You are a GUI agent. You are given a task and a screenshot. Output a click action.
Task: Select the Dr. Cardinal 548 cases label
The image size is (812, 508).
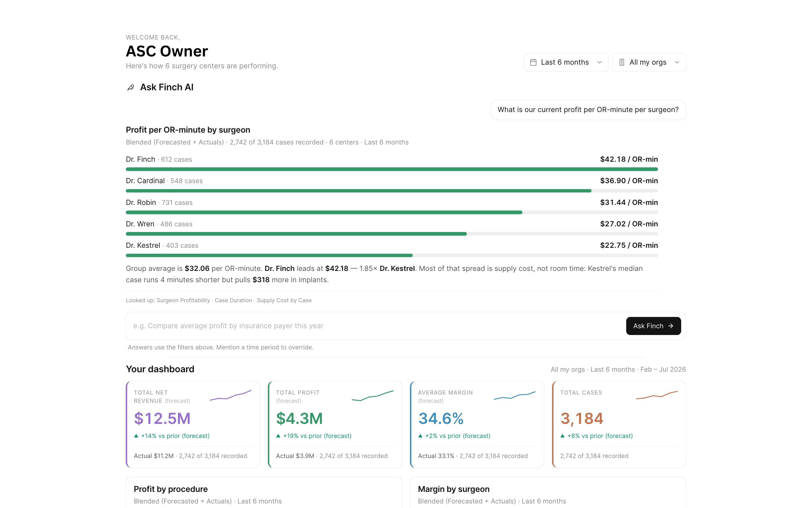(164, 181)
